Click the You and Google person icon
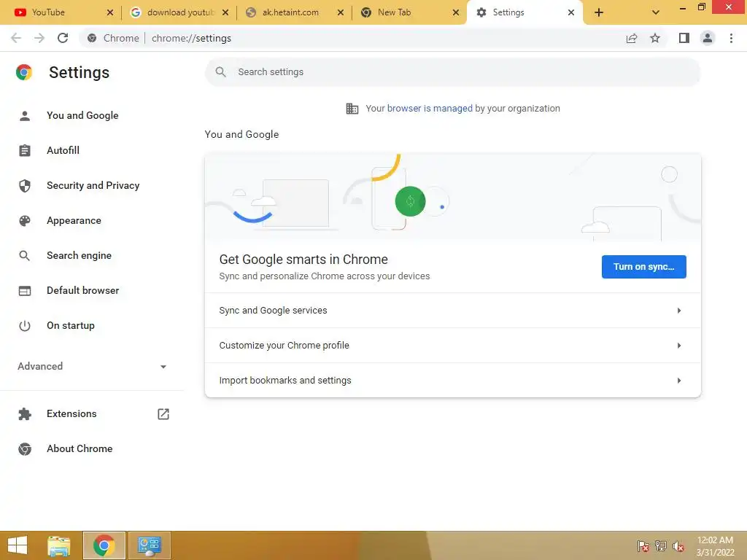747x560 pixels. point(25,116)
